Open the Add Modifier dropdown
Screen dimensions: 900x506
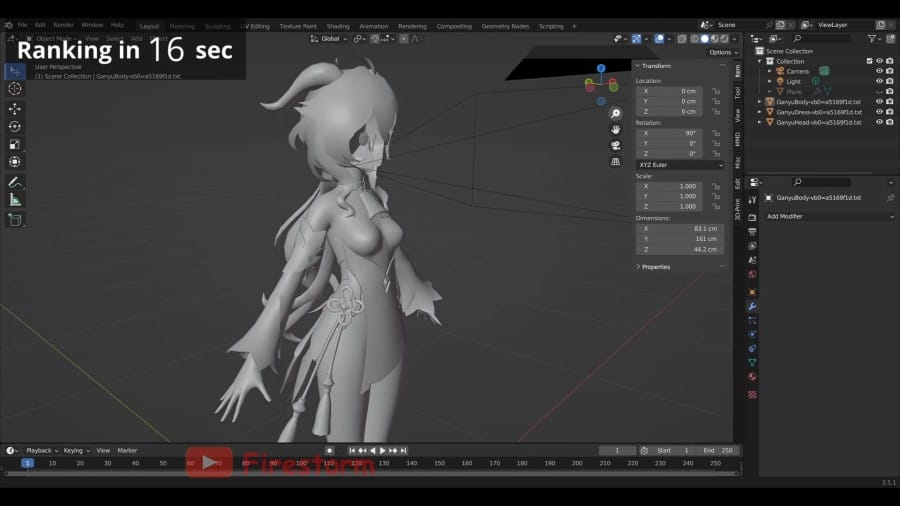(x=830, y=216)
